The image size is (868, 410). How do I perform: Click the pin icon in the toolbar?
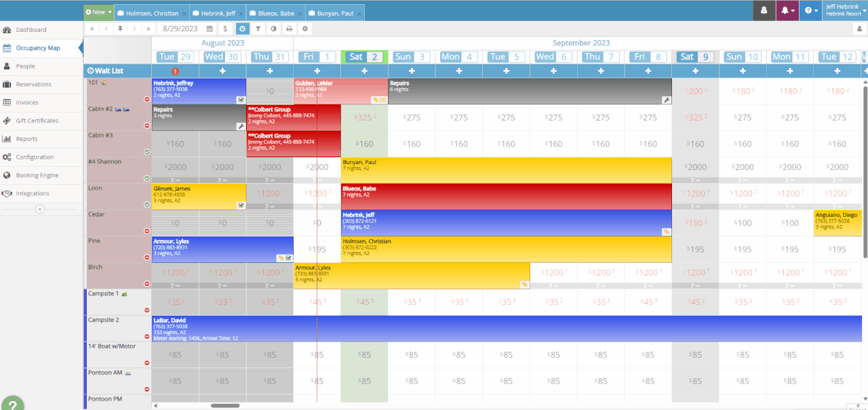pos(120,28)
